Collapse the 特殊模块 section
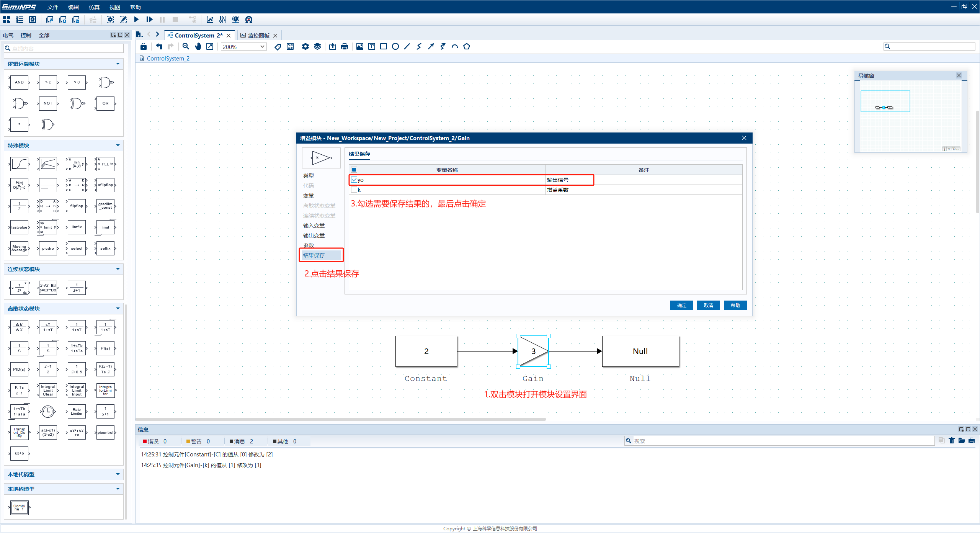Screen dimensions: 980x533 point(118,146)
